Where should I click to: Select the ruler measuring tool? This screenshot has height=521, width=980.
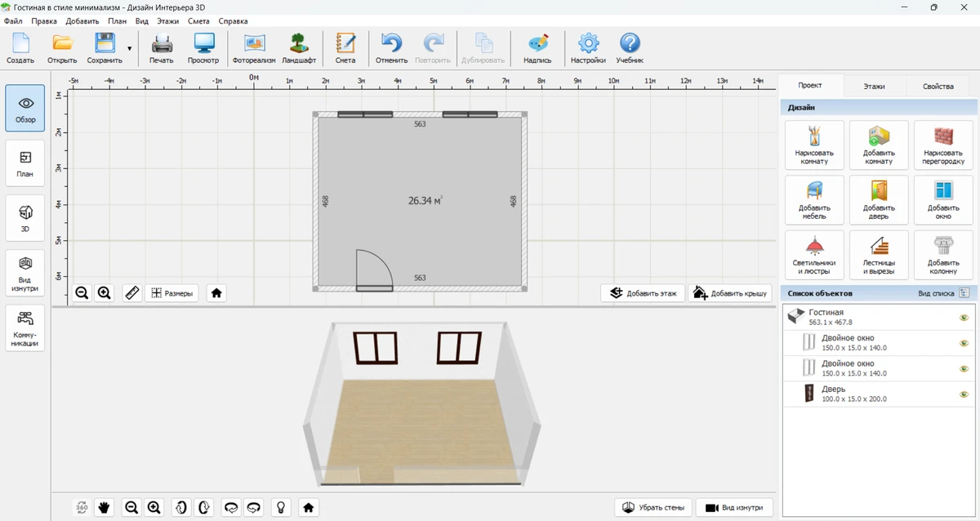click(132, 293)
